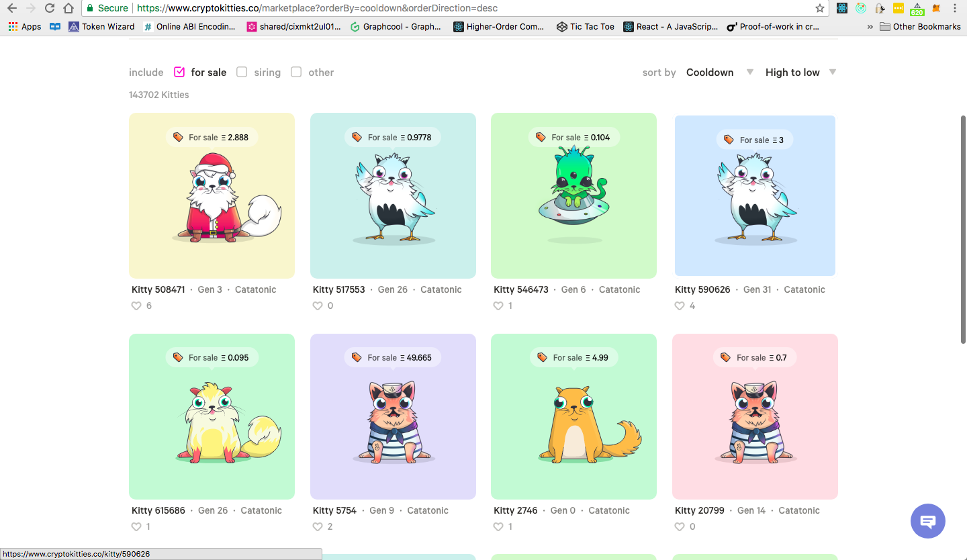The image size is (967, 560).
Task: Show the secure connection padlock info
Action: click(90, 8)
